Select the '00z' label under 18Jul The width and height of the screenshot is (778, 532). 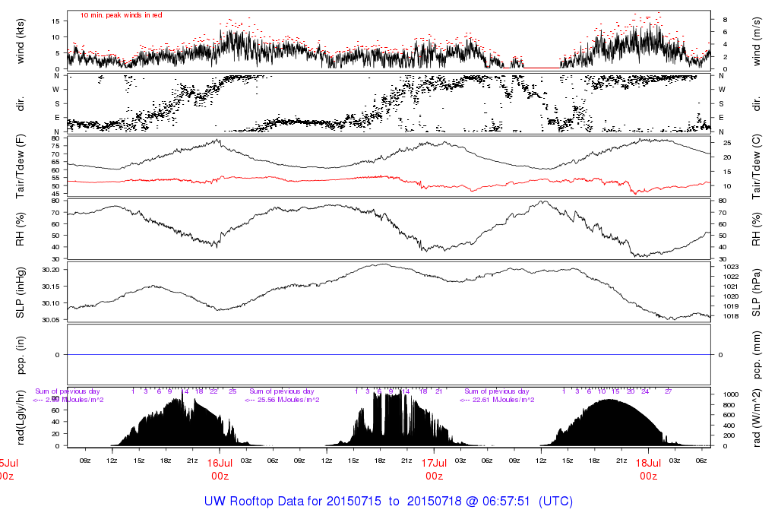[649, 477]
